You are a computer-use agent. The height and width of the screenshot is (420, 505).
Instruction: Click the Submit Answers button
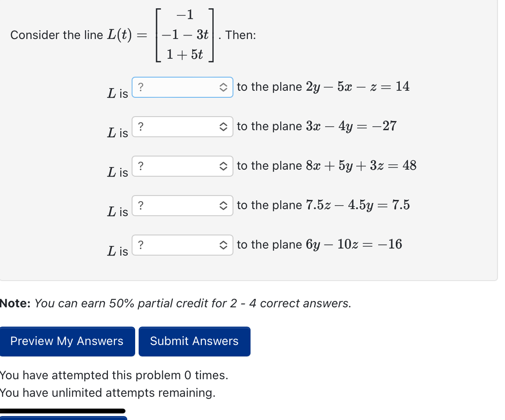click(194, 341)
